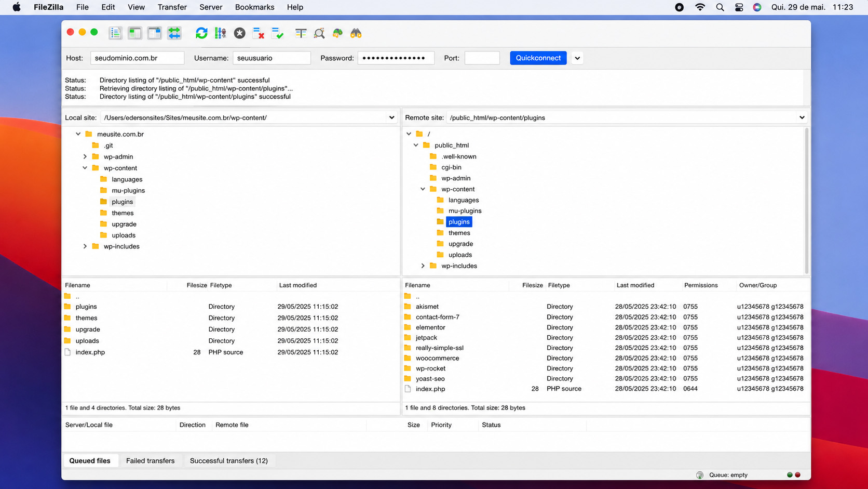Collapse the remote public_html node
The image size is (868, 489).
(416, 145)
